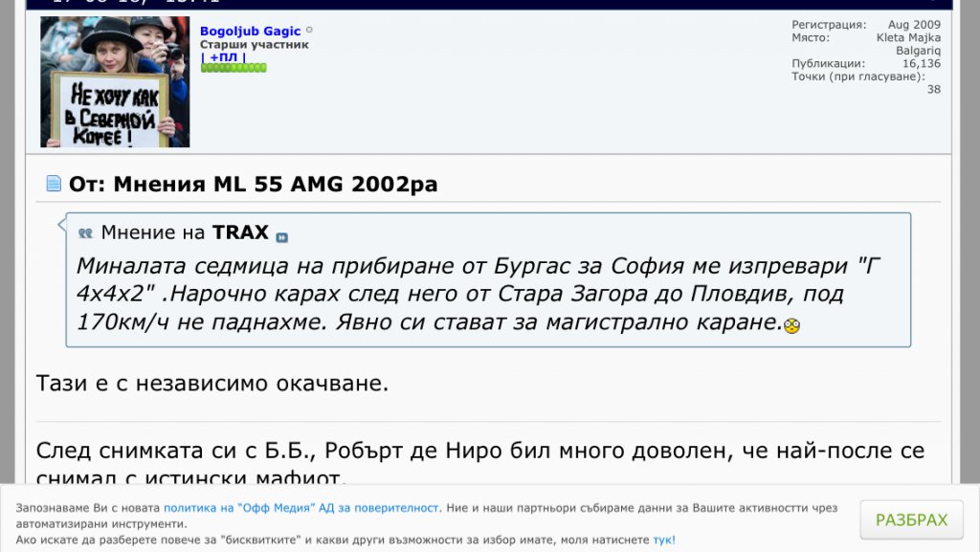Open Bogoljub Gagic's avatar image

(115, 82)
